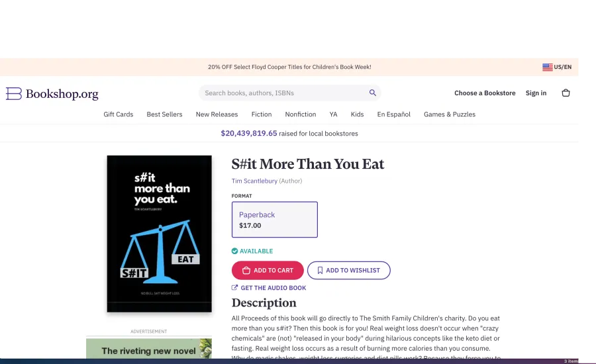The image size is (596, 364).
Task: Open author Tim Scantlebury's page
Action: tap(254, 181)
